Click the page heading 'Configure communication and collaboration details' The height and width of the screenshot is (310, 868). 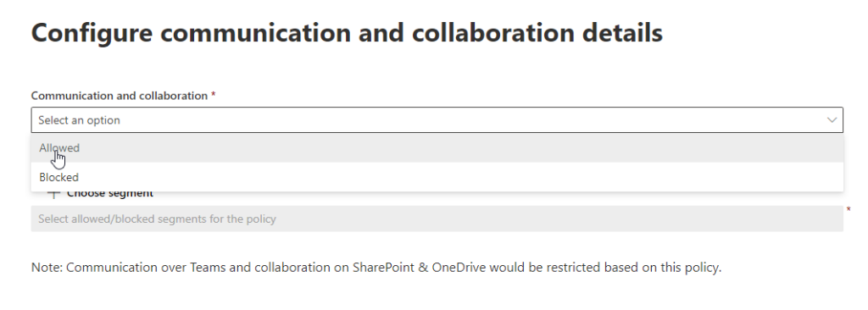[x=347, y=33]
